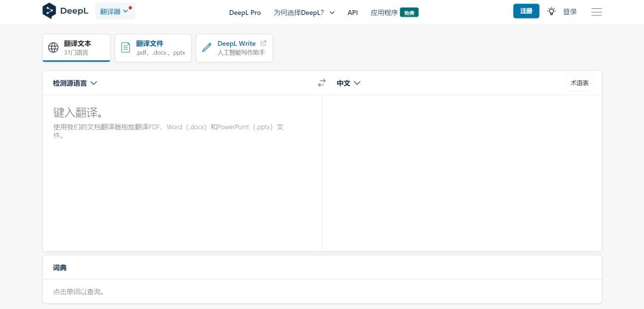Click the 注册 sign-up button

[526, 11]
